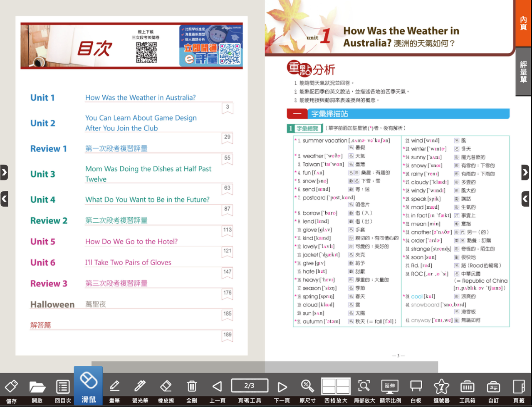Image resolution: width=532 pixels, height=407 pixels.
Task: Switch to the 內頁 side tab
Action: [523, 23]
